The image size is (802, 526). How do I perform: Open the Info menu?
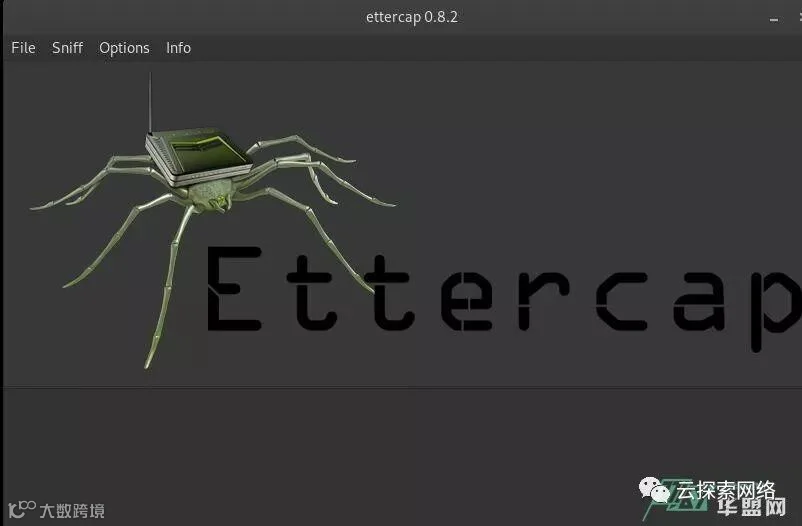pyautogui.click(x=179, y=48)
